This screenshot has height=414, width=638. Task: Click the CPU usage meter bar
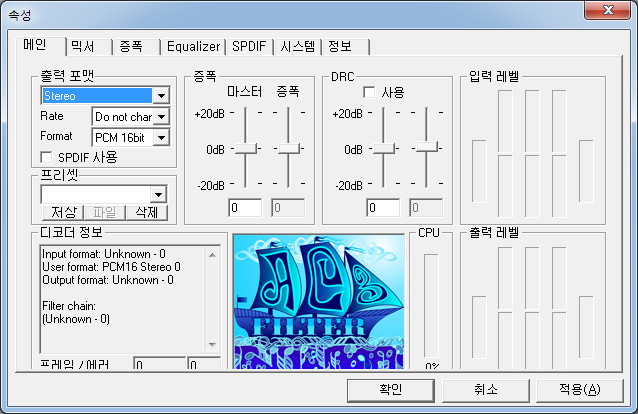point(431,306)
